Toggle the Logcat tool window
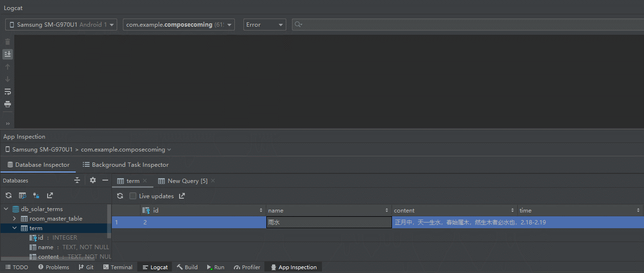 155,267
